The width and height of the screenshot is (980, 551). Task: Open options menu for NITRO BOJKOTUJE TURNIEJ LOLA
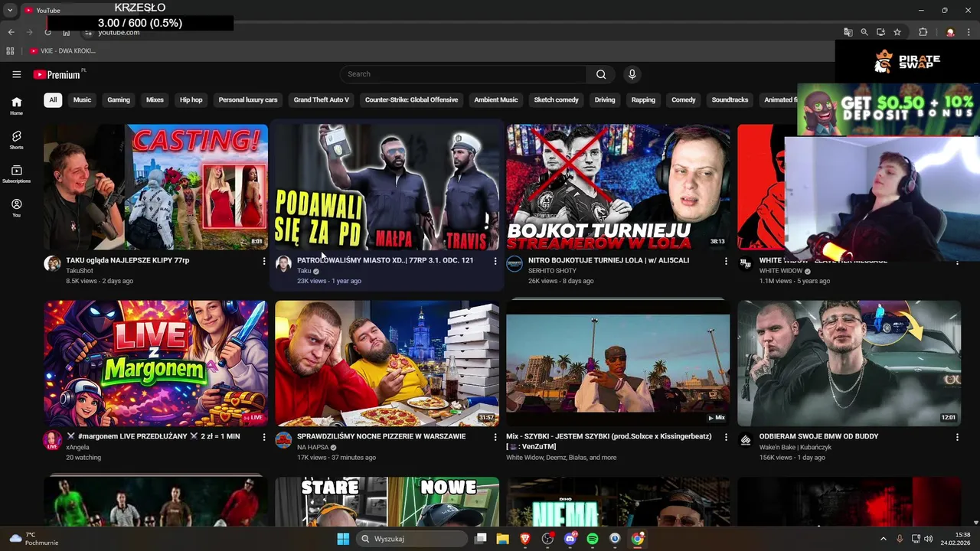click(727, 261)
